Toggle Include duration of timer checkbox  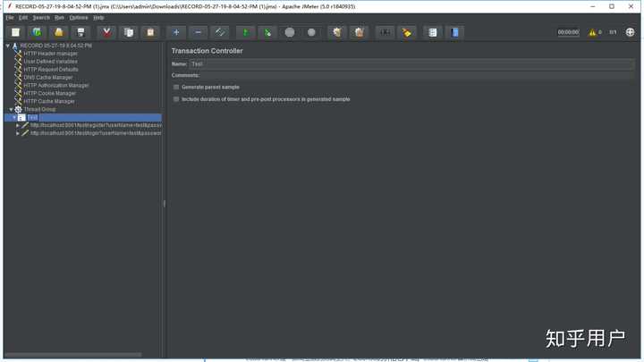click(x=176, y=99)
